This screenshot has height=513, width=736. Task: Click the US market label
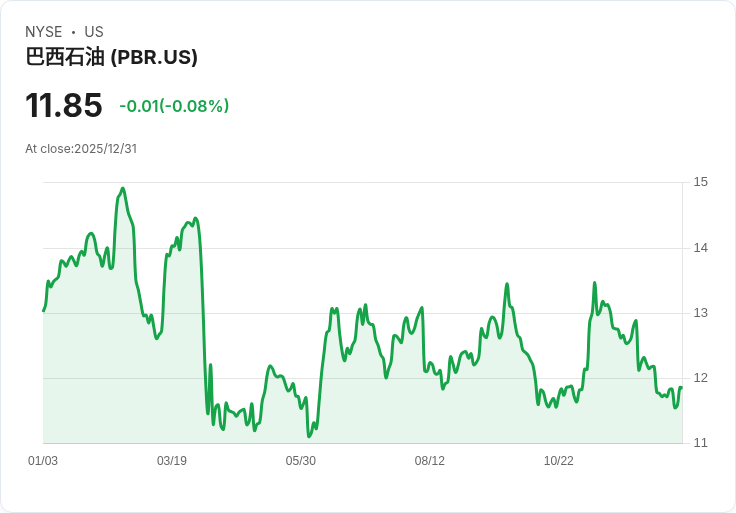(94, 32)
